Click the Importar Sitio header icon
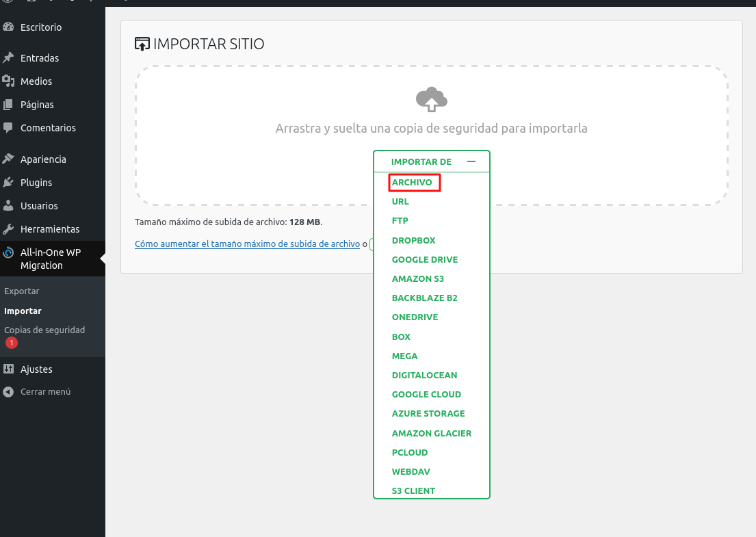This screenshot has height=537, width=756. click(x=142, y=44)
